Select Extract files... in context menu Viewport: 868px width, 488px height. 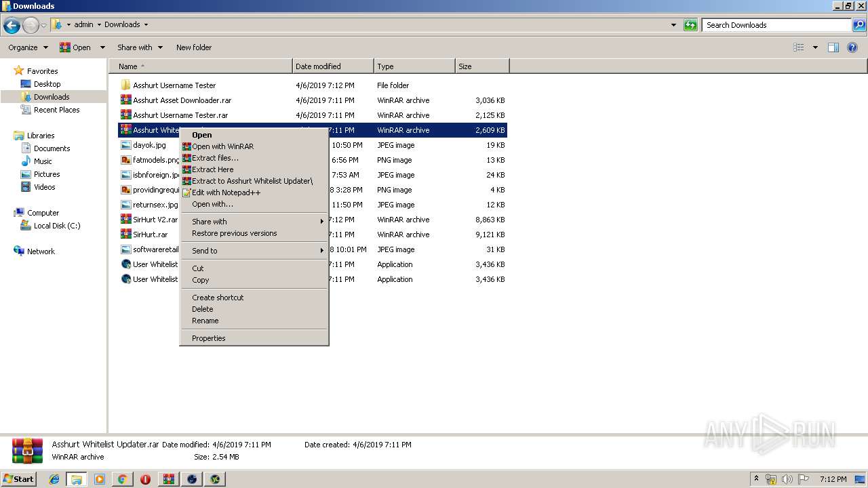point(254,158)
